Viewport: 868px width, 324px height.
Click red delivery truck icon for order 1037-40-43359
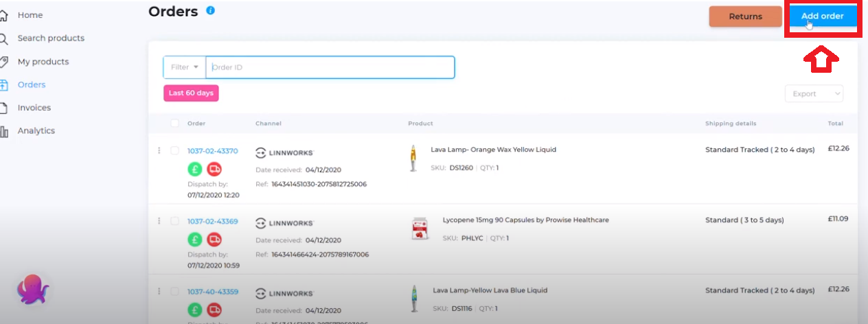pos(214,310)
